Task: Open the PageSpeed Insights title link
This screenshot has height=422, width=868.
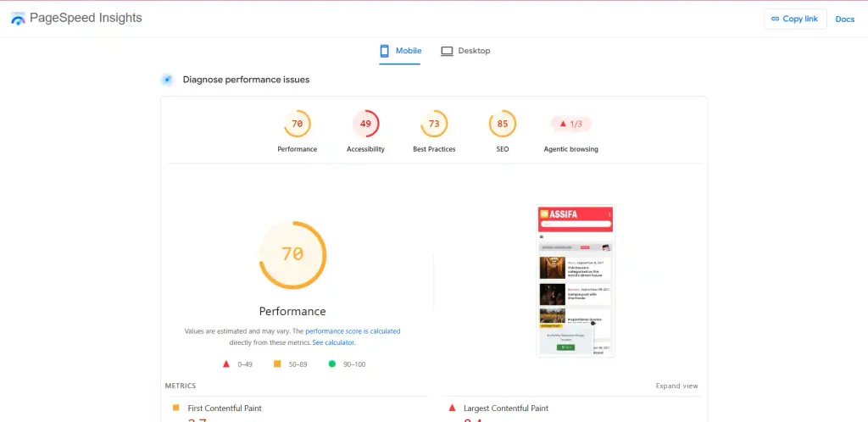Action: [x=86, y=18]
